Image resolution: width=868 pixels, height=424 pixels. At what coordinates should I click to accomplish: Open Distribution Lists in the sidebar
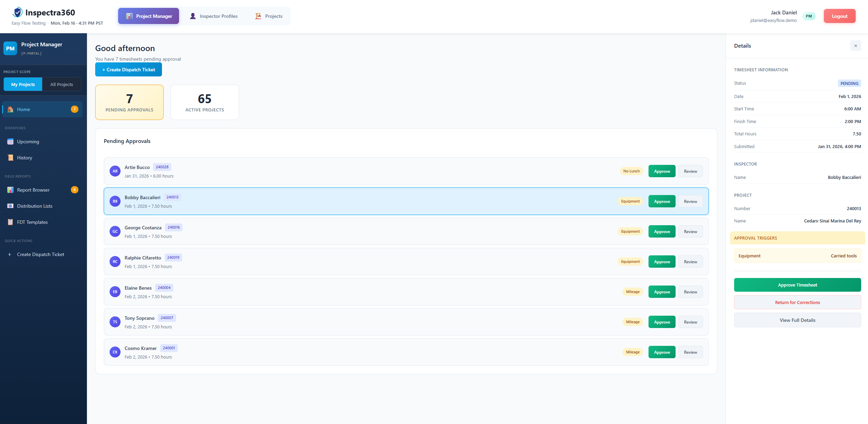click(x=34, y=206)
